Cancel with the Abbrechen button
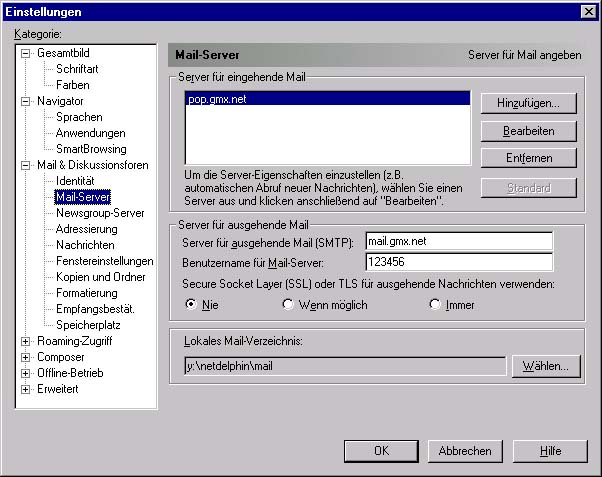Viewport: 602px width, 477px height. pyautogui.click(x=465, y=451)
